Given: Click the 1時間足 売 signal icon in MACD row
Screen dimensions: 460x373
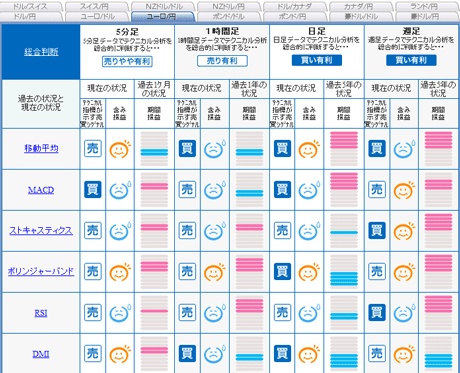Looking at the screenshot, I should point(187,190).
